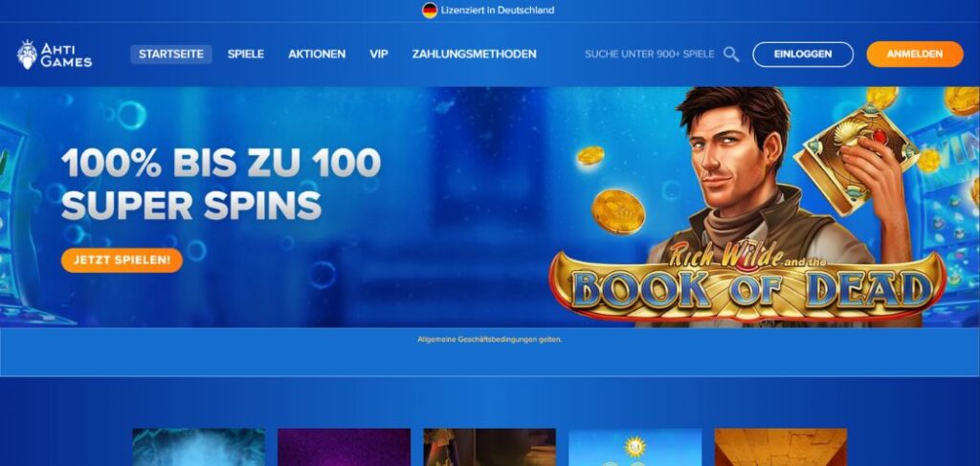Click the Jetzt Spielen button
This screenshot has width=980, height=466.
click(x=122, y=260)
